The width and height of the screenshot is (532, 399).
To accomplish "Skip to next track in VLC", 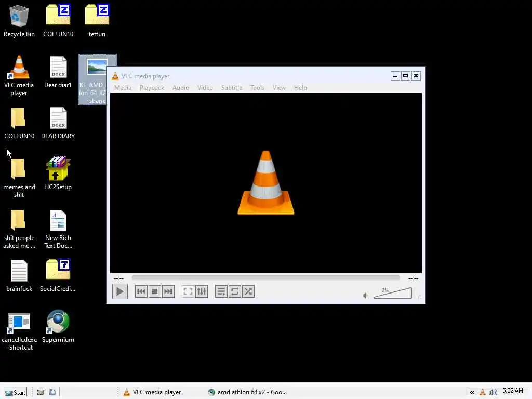I will click(168, 291).
